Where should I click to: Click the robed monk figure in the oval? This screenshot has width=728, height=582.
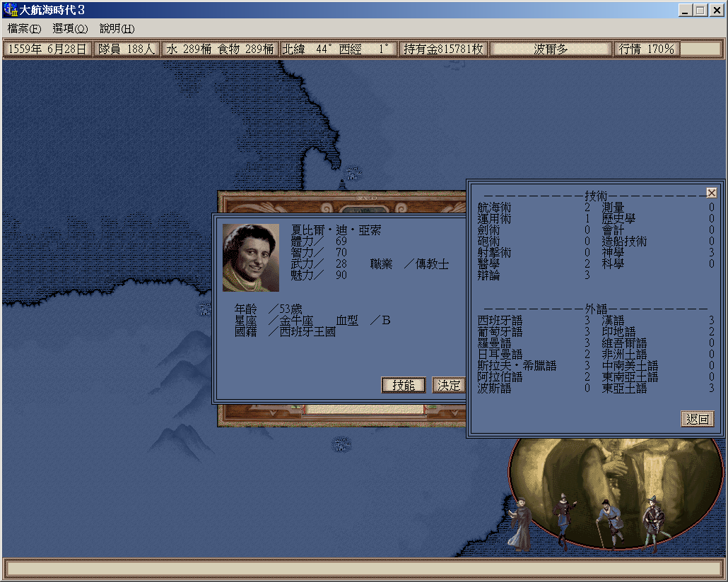click(x=521, y=521)
